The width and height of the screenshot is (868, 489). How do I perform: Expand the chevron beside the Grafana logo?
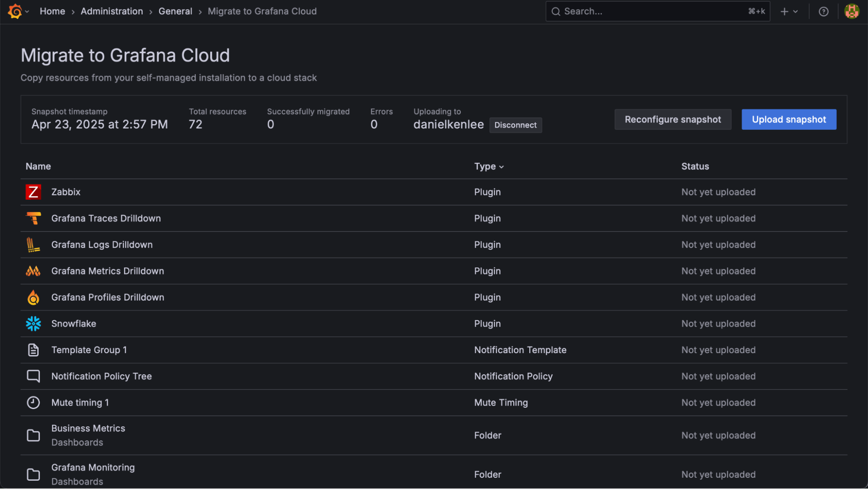coord(27,12)
